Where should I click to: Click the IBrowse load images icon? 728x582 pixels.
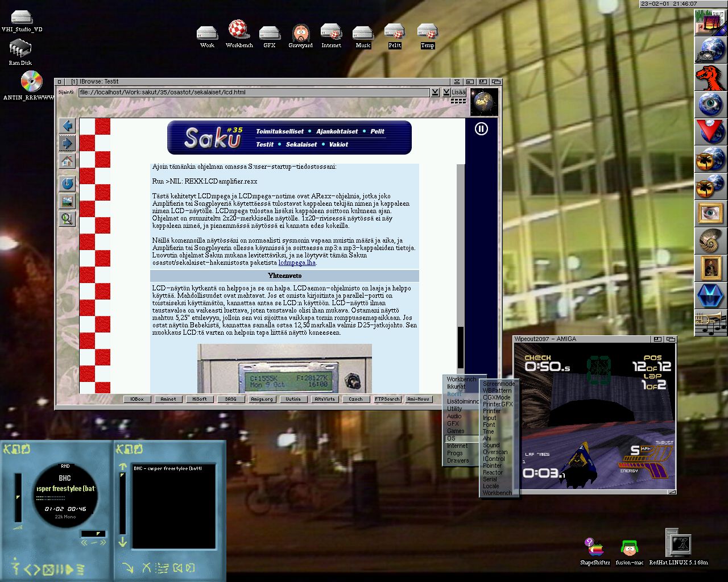[68, 201]
